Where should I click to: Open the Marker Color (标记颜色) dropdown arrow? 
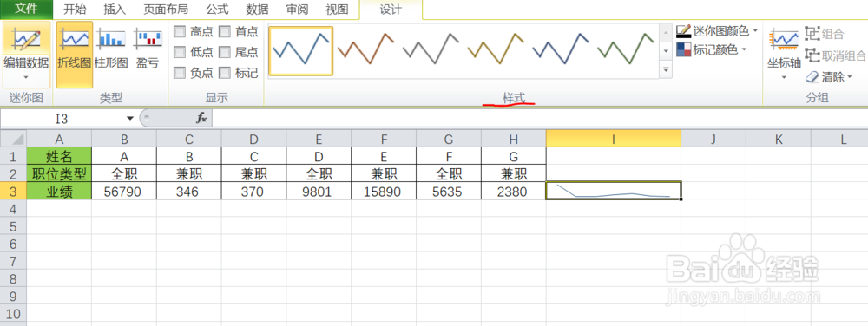point(745,49)
